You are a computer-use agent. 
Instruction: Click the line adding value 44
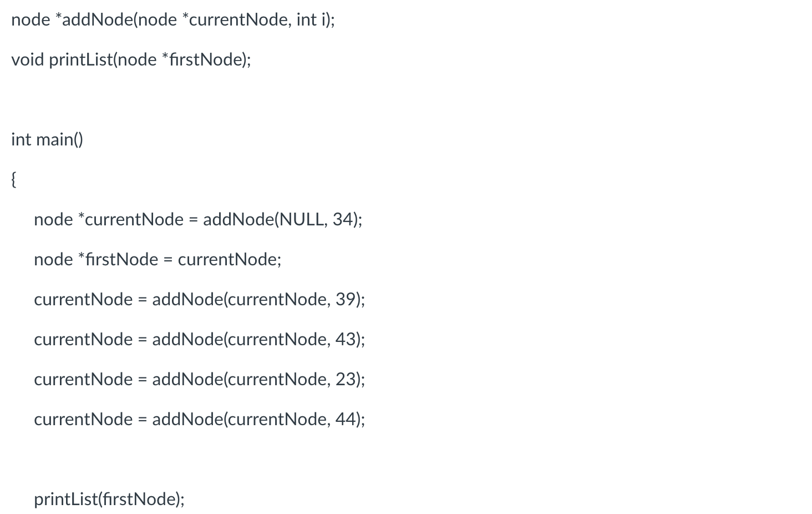pos(200,420)
